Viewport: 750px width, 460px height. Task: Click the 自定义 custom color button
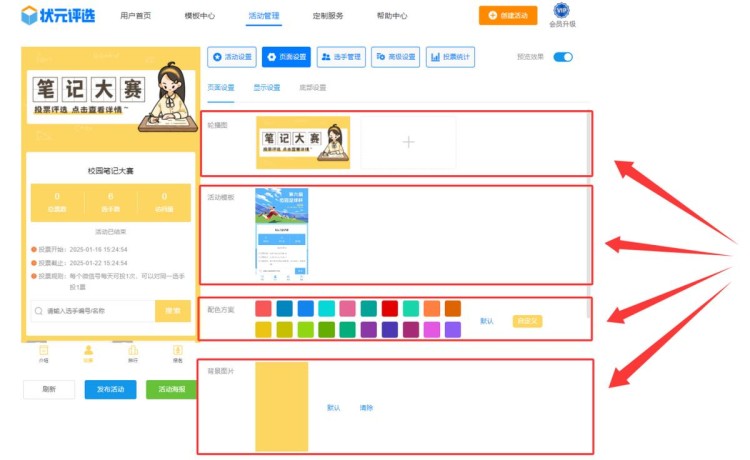(527, 321)
